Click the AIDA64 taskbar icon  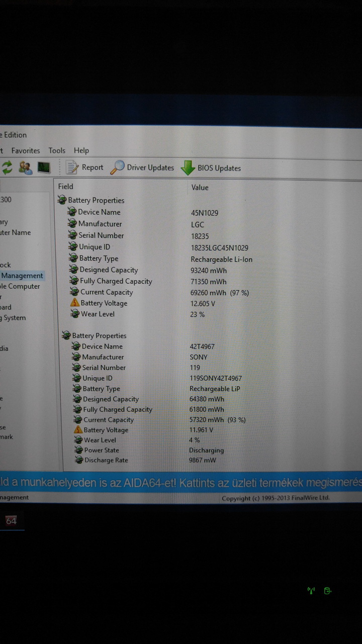tap(11, 521)
